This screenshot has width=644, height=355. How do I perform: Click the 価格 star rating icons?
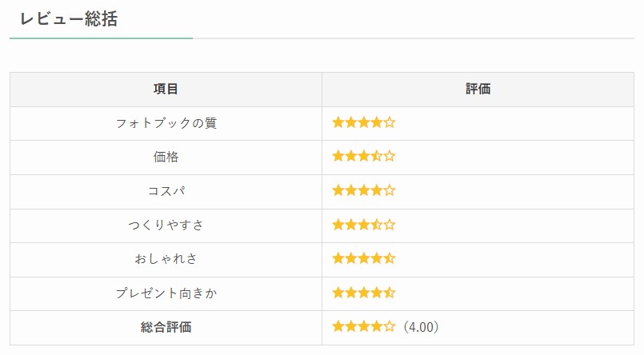tap(363, 156)
